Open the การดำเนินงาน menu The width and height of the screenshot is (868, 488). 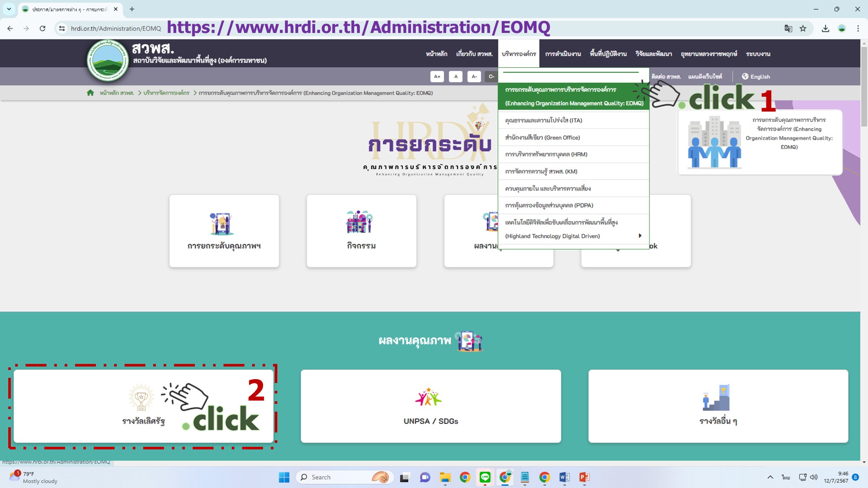(x=563, y=54)
